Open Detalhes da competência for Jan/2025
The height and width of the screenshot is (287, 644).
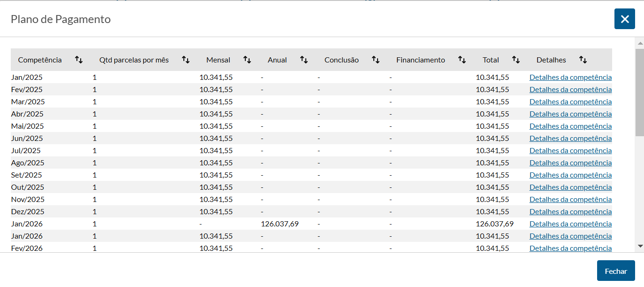tap(570, 78)
